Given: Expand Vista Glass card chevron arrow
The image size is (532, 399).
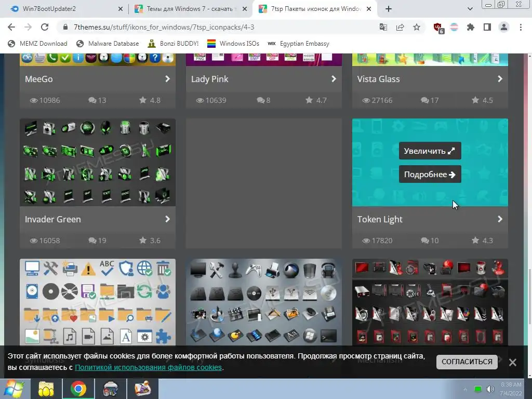Looking at the screenshot, I should click(x=500, y=79).
